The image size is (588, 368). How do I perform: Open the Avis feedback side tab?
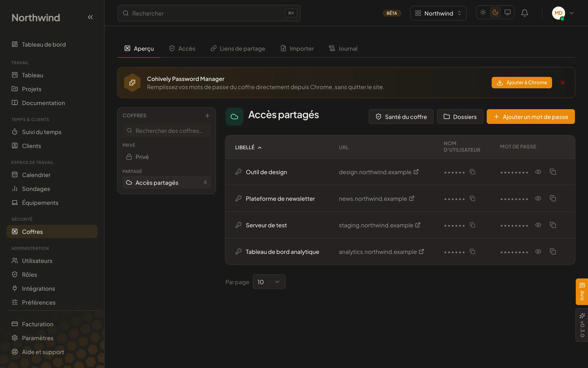(582, 292)
